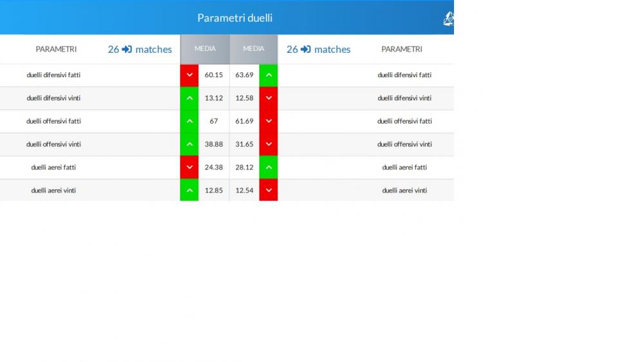Click green up arrow beside 13.12
Viewport: 644px width, 362px height.
189,98
